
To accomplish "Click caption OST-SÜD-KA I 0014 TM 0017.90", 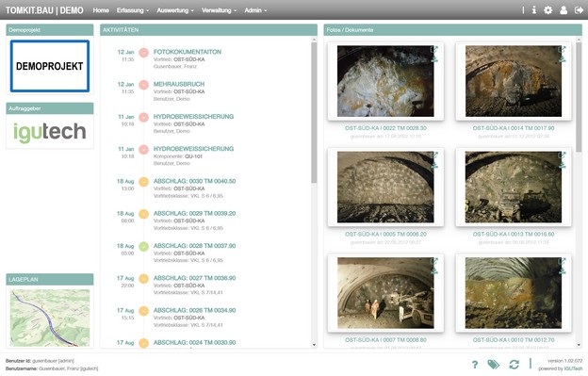I will pos(514,128).
